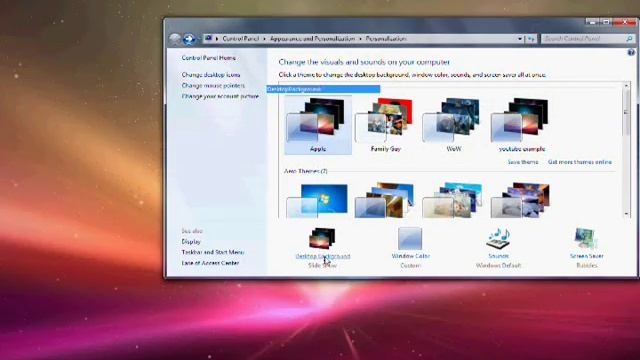
Task: Open Display under See also
Action: pos(191,242)
